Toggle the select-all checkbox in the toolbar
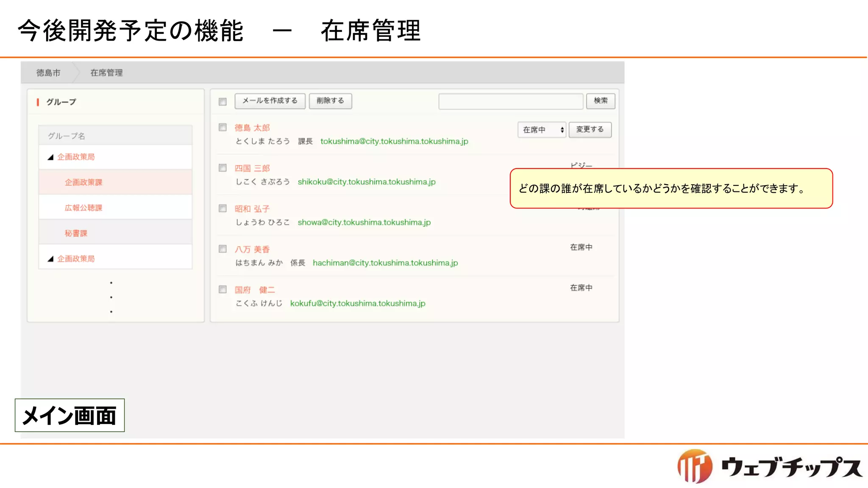The image size is (868, 488). tap(223, 102)
